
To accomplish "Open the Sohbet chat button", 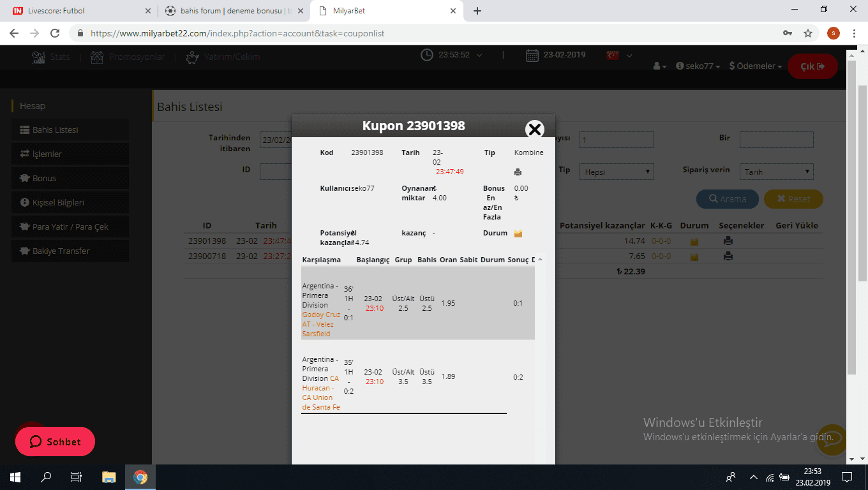I will coord(55,442).
